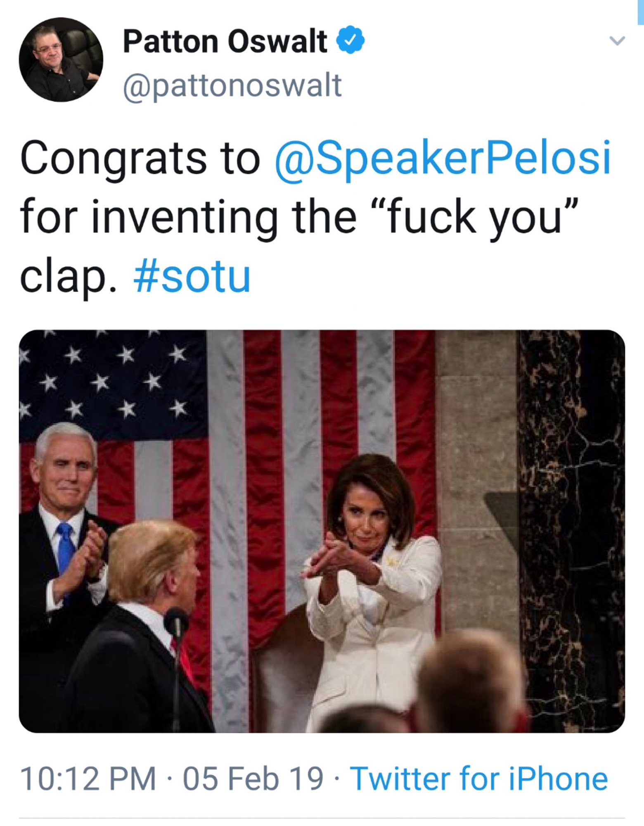Click the dark marble column in the photo
The height and width of the screenshot is (826, 644).
point(570,516)
